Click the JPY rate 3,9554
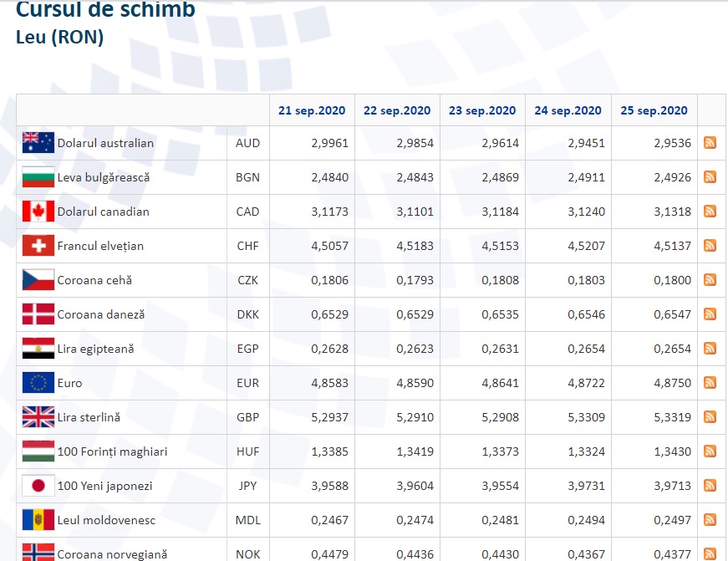Image resolution: width=728 pixels, height=561 pixels. (501, 487)
